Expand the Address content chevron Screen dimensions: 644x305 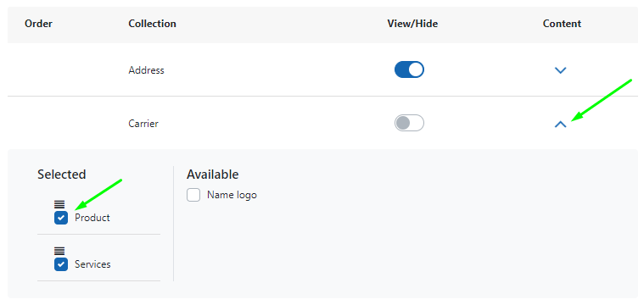(561, 70)
